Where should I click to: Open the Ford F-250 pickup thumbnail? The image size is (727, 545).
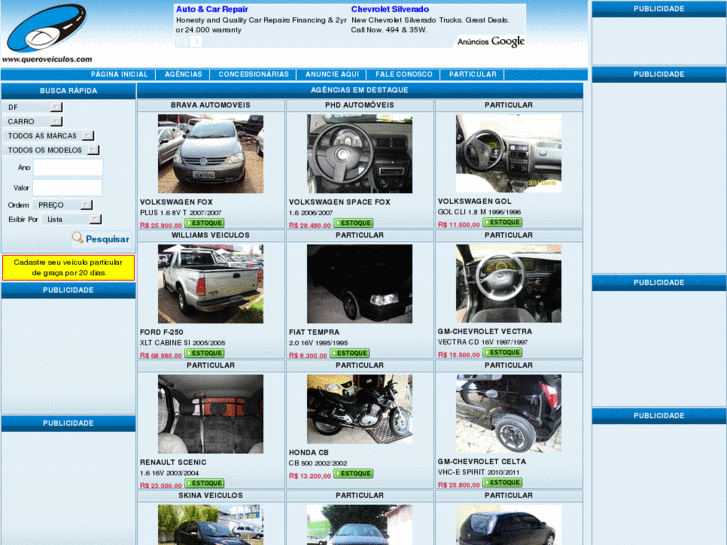click(210, 284)
